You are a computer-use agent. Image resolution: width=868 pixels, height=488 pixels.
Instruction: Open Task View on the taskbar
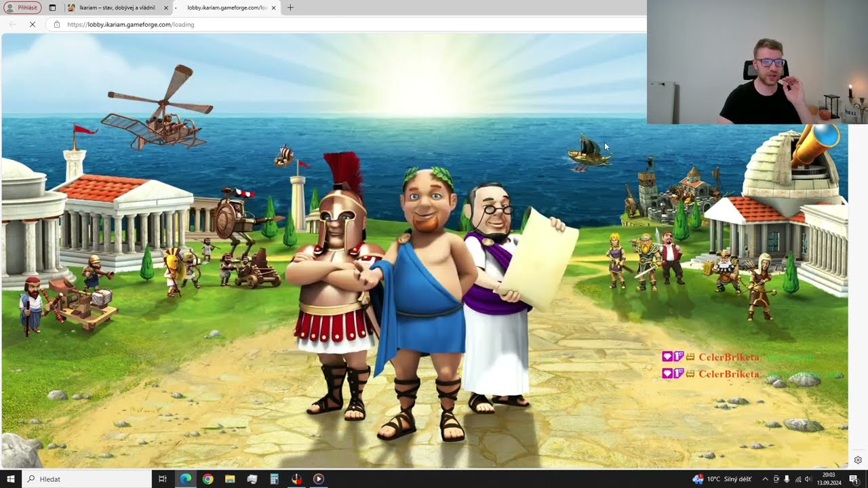163,479
